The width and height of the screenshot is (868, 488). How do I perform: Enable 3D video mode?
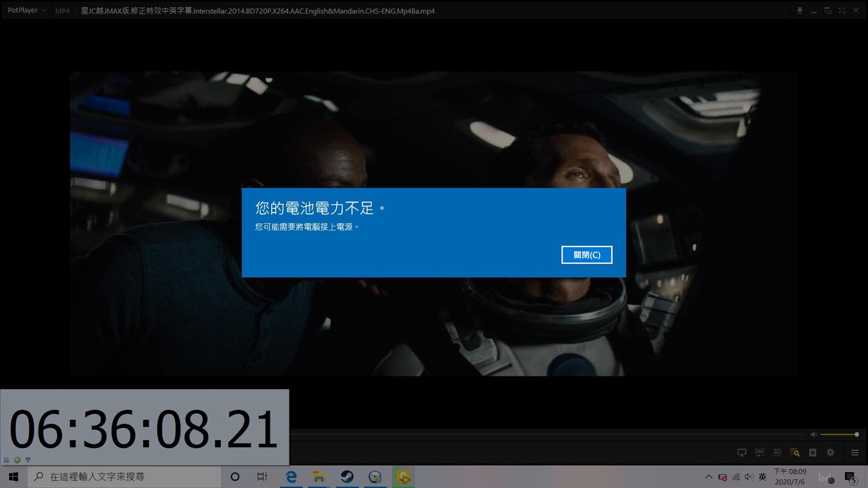[777, 452]
